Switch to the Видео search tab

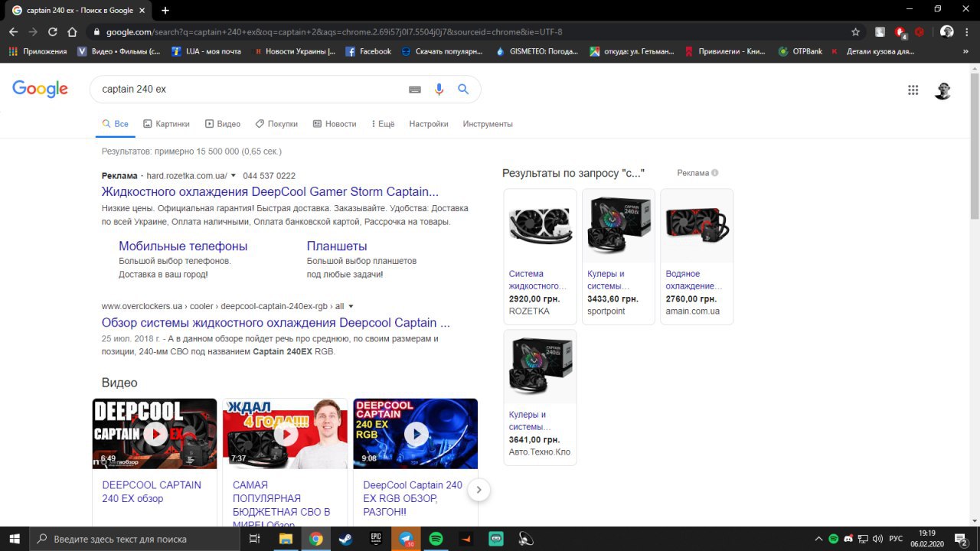click(222, 124)
